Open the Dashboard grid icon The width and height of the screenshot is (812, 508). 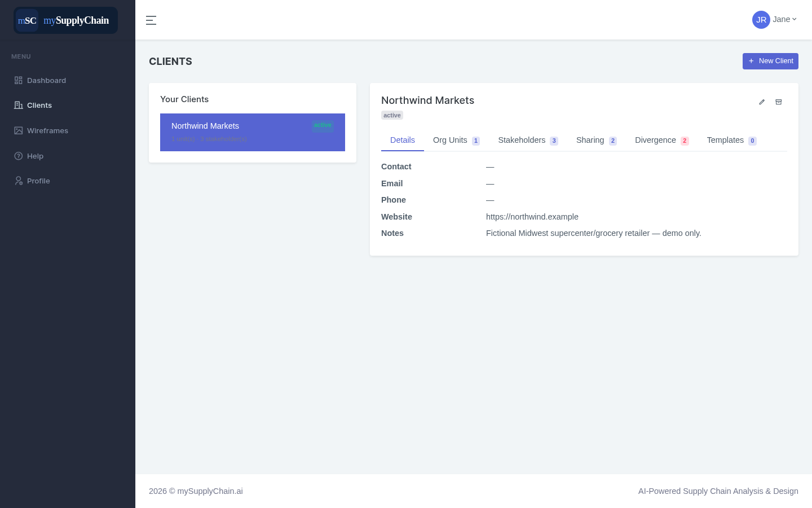point(19,80)
